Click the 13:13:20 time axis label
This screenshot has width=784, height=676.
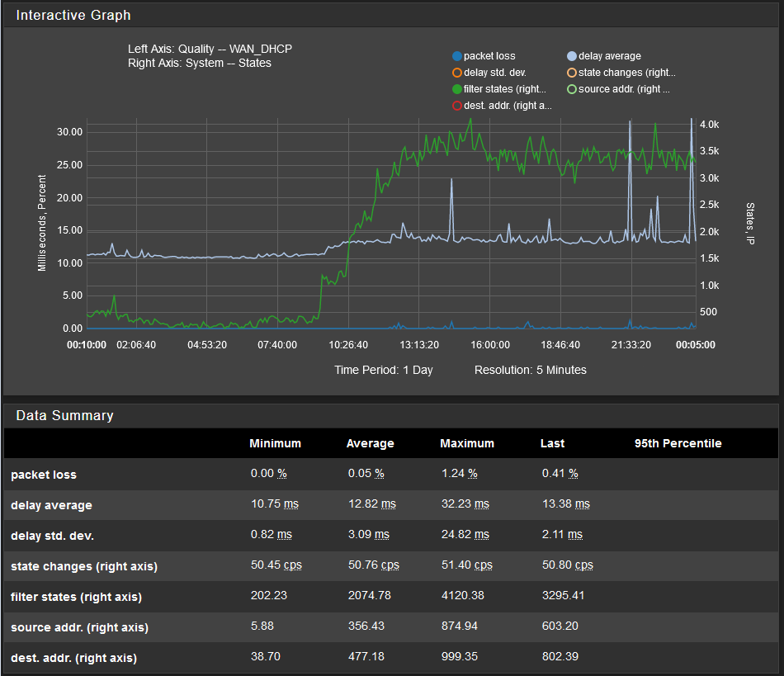(x=419, y=345)
